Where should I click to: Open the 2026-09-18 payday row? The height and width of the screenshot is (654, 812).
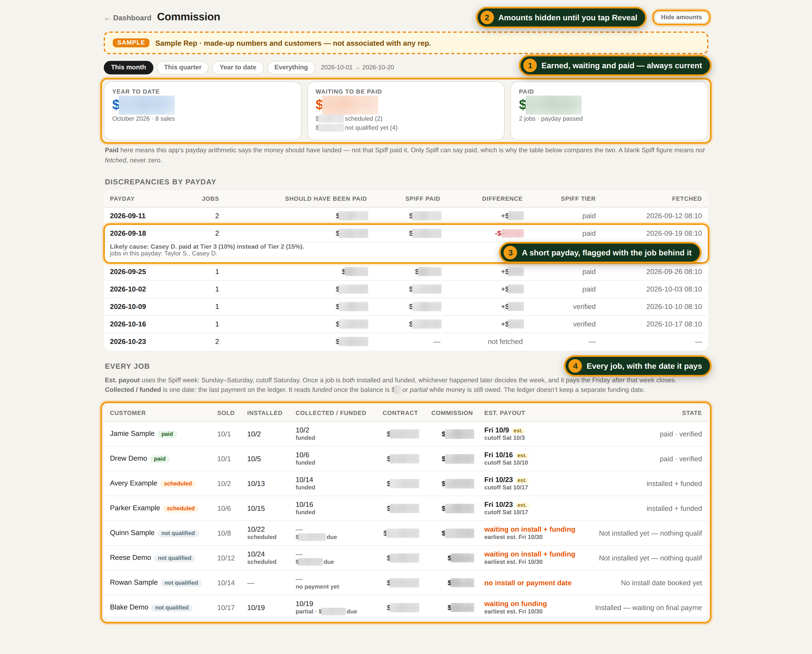[406, 234]
